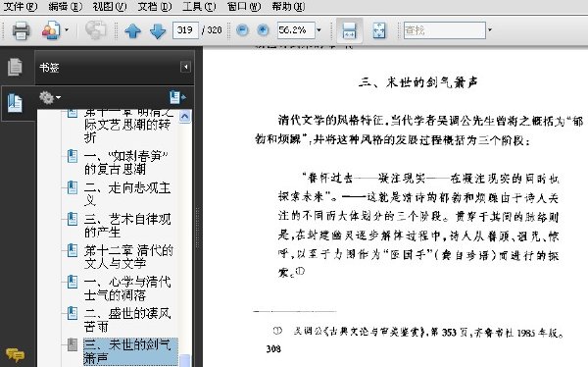Image resolution: width=588 pixels, height=367 pixels.
Task: Open the zoom level dropdown arrow
Action: pyautogui.click(x=318, y=29)
